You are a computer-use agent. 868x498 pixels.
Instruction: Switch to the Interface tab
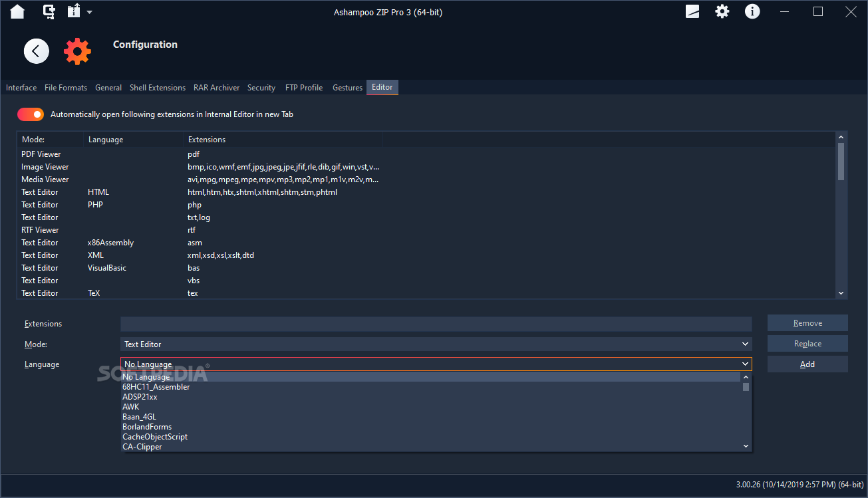(x=21, y=88)
